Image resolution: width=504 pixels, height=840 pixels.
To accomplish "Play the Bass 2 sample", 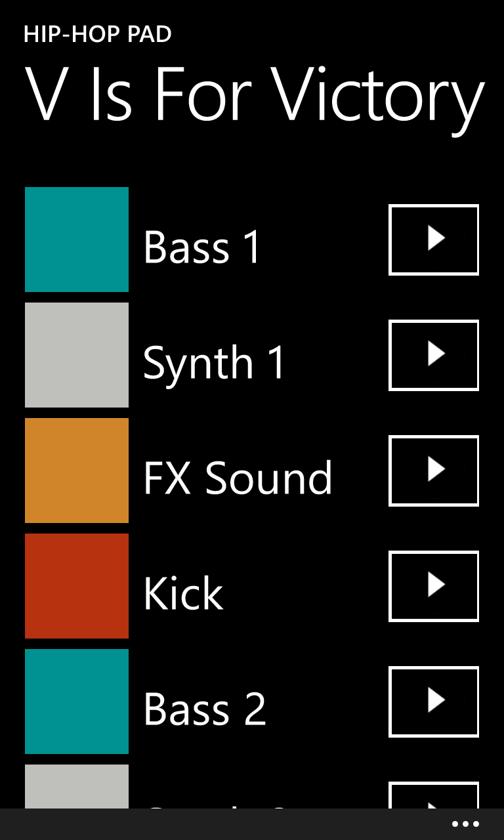I will pyautogui.click(x=434, y=702).
